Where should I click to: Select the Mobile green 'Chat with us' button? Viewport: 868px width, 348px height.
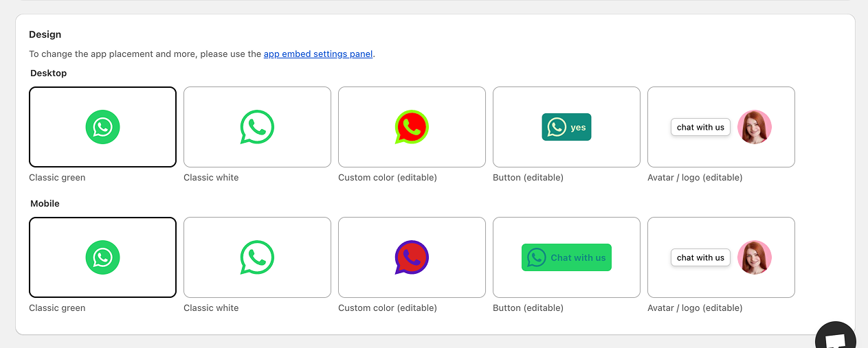pos(566,257)
